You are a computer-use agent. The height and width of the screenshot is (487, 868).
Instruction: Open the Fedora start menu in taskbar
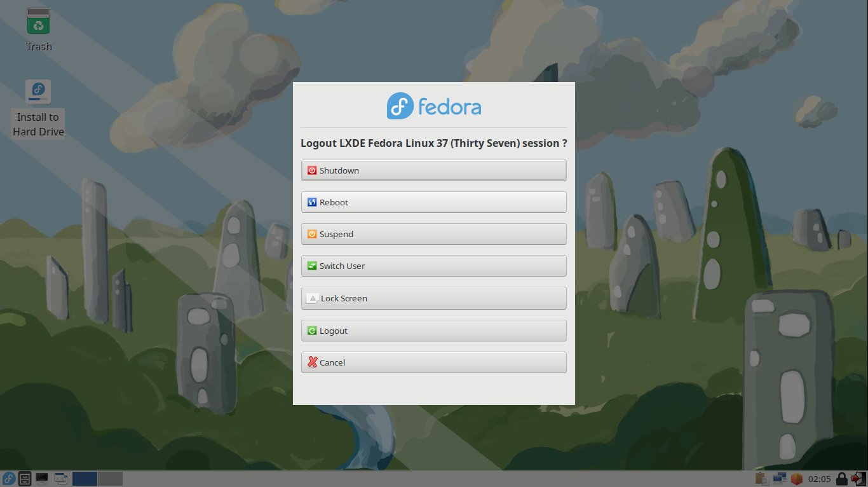coord(9,479)
